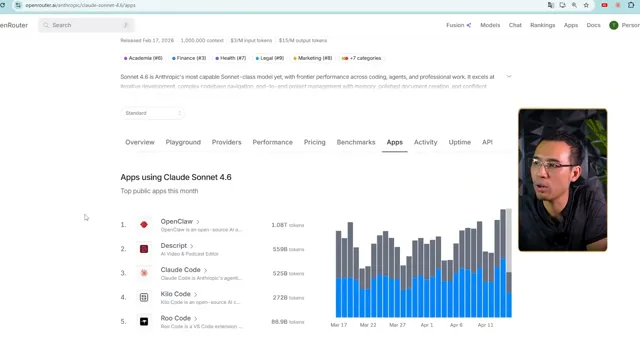Click the Health (#7) category tag
Image resolution: width=640 pixels, height=360 pixels.
pos(231,58)
